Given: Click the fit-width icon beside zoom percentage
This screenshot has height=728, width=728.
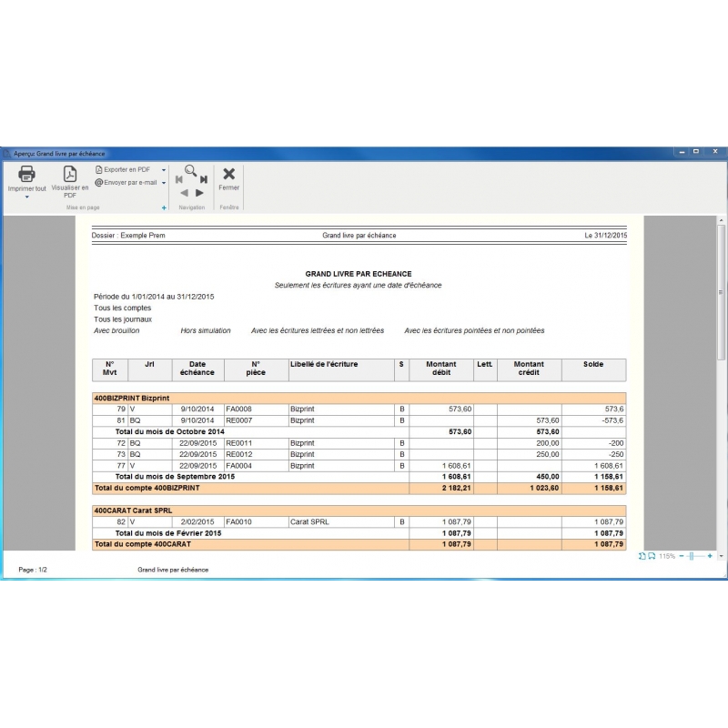Looking at the screenshot, I should click(652, 555).
